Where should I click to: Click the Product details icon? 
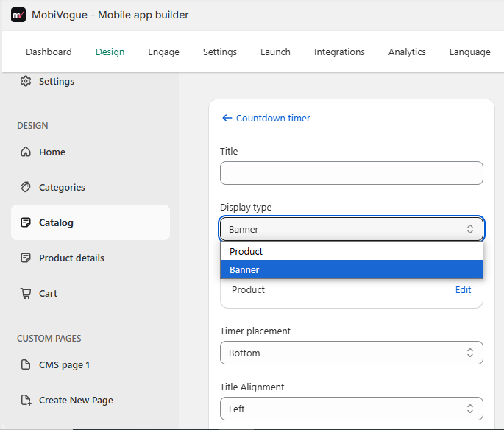[26, 258]
